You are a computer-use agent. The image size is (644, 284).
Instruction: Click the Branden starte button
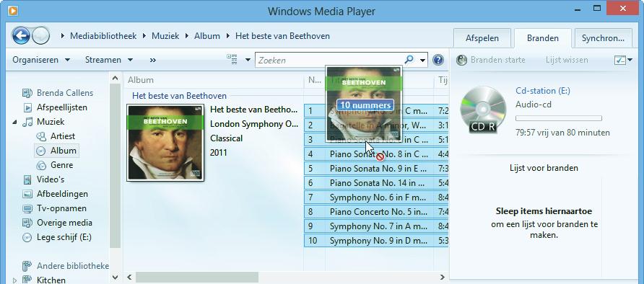(491, 61)
